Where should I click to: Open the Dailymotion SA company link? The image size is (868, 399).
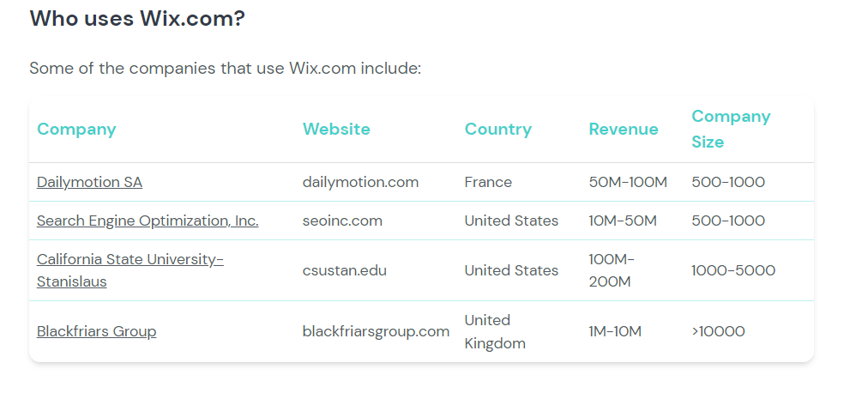pyautogui.click(x=89, y=182)
